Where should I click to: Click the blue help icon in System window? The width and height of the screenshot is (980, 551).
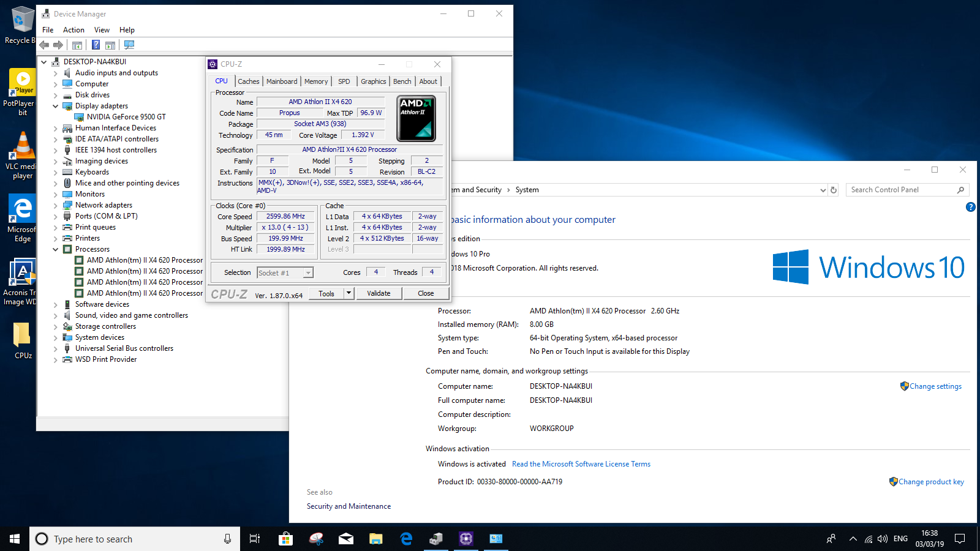coord(970,207)
